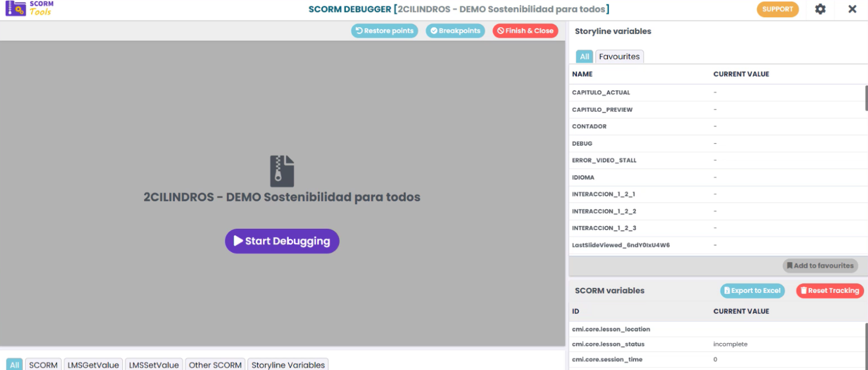Screen dimensions: 868x370
Task: Open the Breakpoints panel
Action: 455,31
